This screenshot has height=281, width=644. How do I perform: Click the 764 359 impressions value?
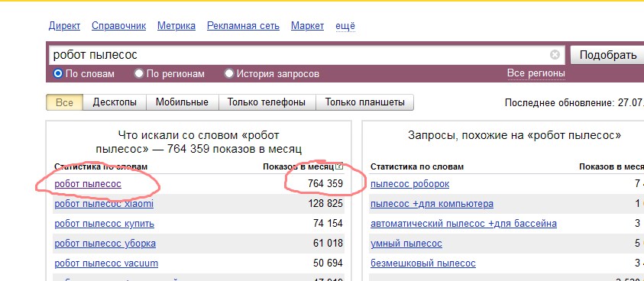pyautogui.click(x=325, y=184)
